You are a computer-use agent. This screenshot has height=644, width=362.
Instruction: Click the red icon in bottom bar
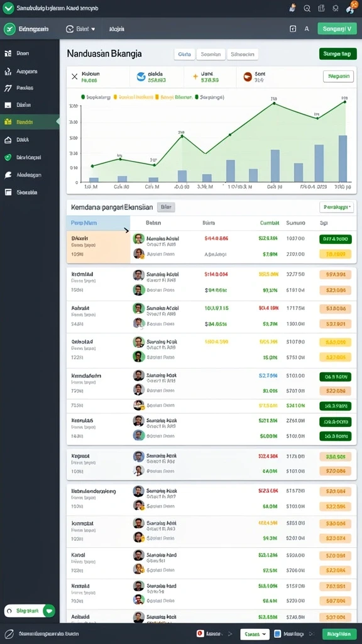coord(200,634)
